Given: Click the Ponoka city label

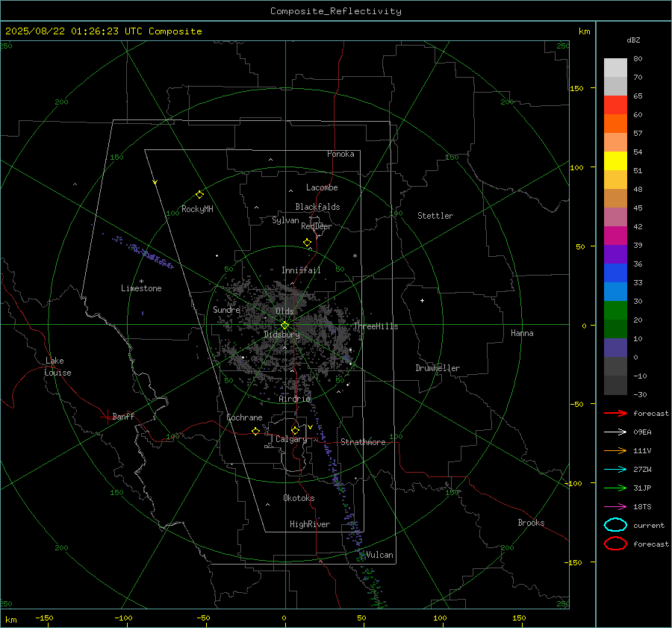Looking at the screenshot, I should 340,154.
